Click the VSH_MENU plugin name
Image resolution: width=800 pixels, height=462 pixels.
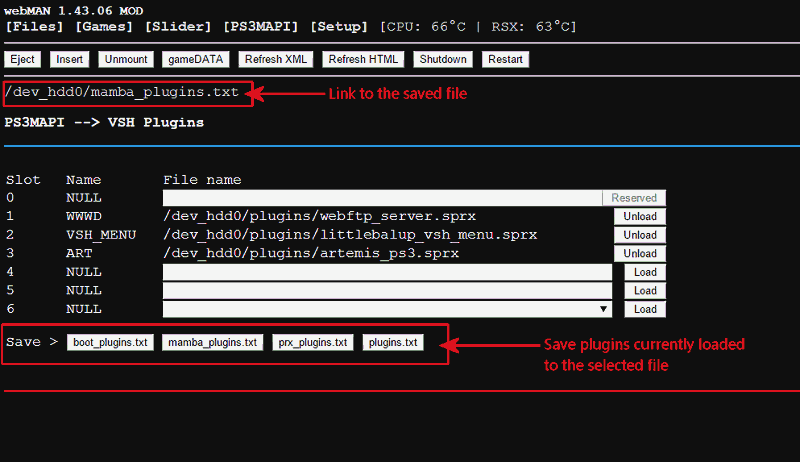[101, 235]
